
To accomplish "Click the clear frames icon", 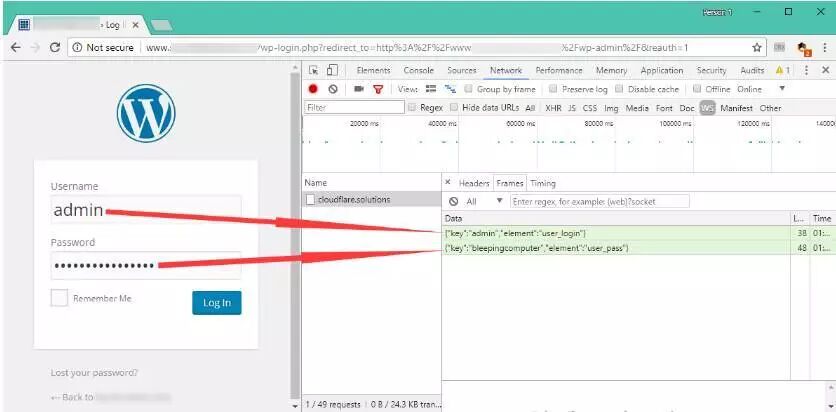I will [453, 201].
